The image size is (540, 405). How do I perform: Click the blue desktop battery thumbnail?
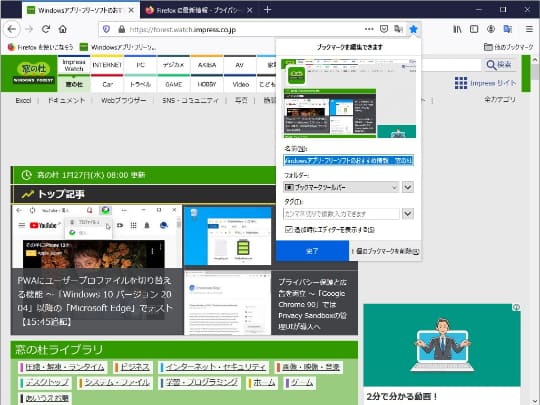[228, 236]
